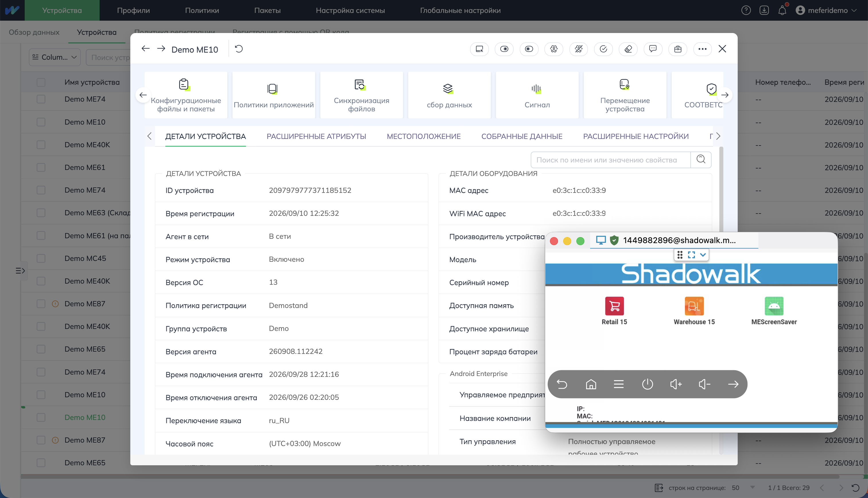Expand the remote window toolbar chevron
Screen dimensions: 868x498
[x=702, y=255]
